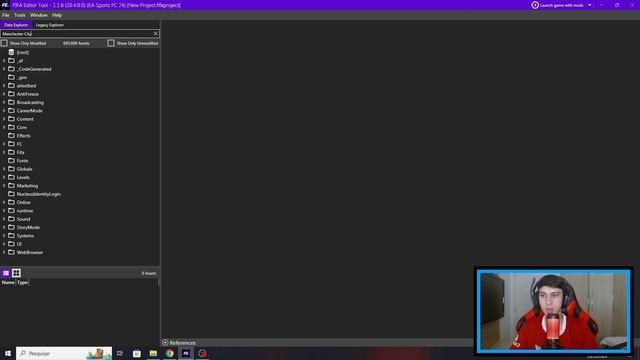The image size is (640, 360).
Task: Enable Show Only Unmodified checkbox
Action: (111, 43)
